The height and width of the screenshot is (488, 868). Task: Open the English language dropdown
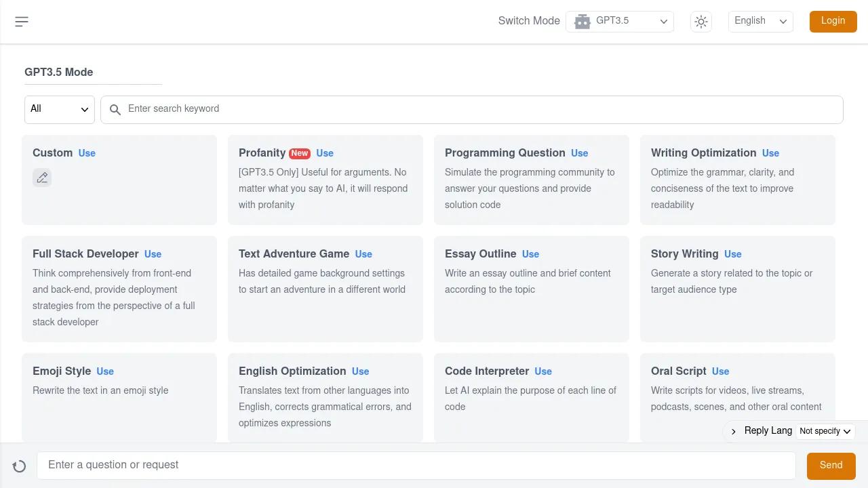coord(760,21)
